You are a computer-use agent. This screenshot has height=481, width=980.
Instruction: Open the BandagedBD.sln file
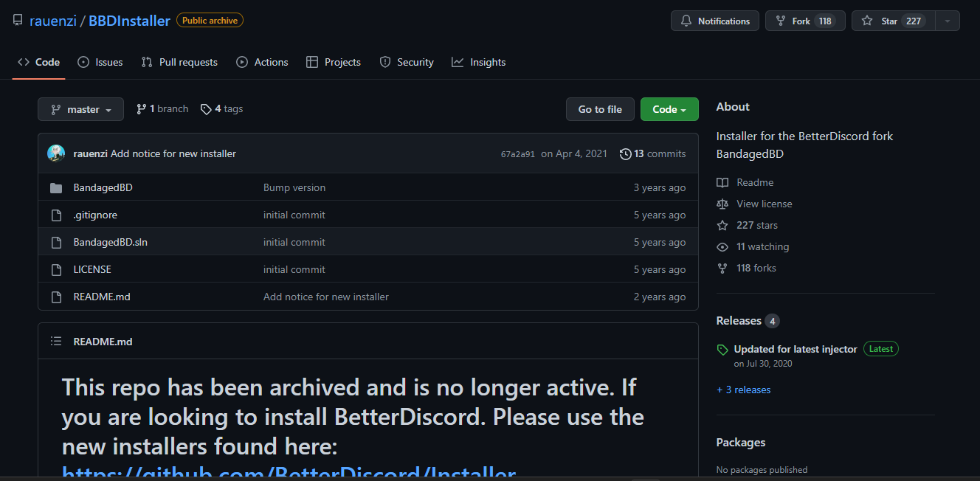click(111, 242)
